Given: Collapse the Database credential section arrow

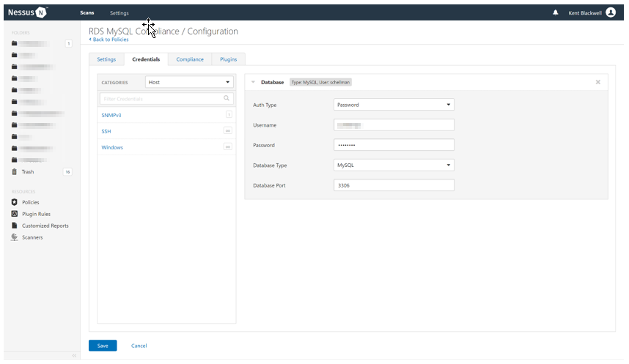Looking at the screenshot, I should 253,82.
